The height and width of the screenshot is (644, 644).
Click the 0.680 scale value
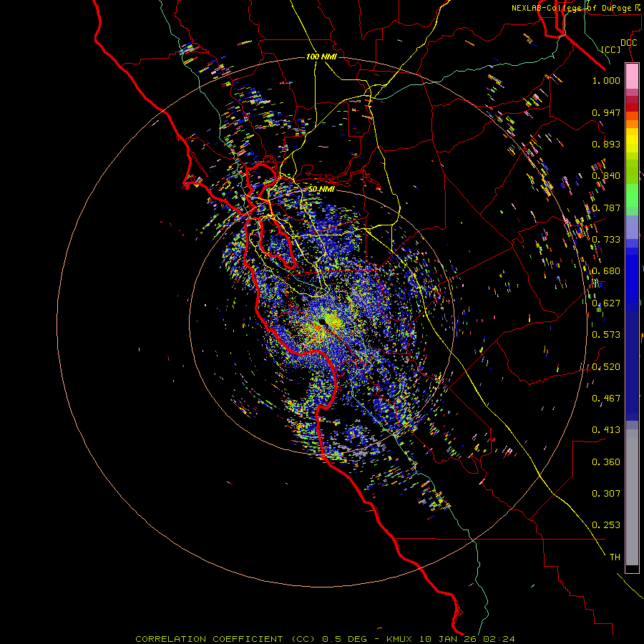(x=606, y=271)
